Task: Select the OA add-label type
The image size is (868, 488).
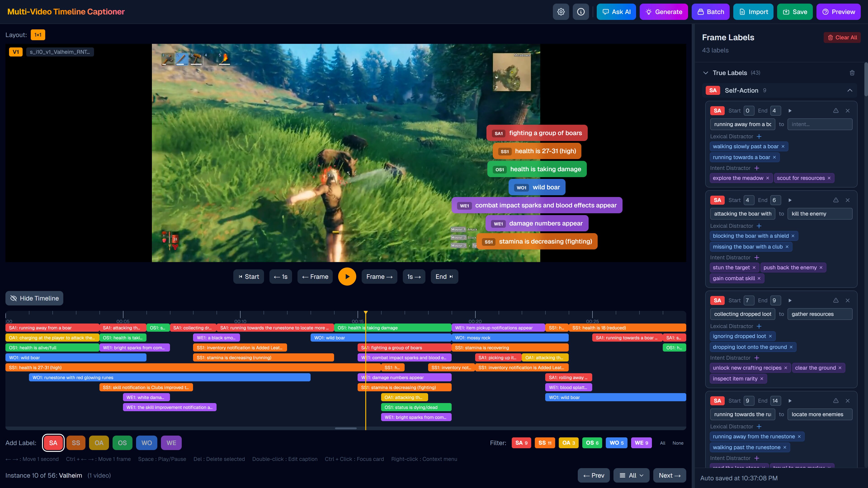Action: point(99,443)
